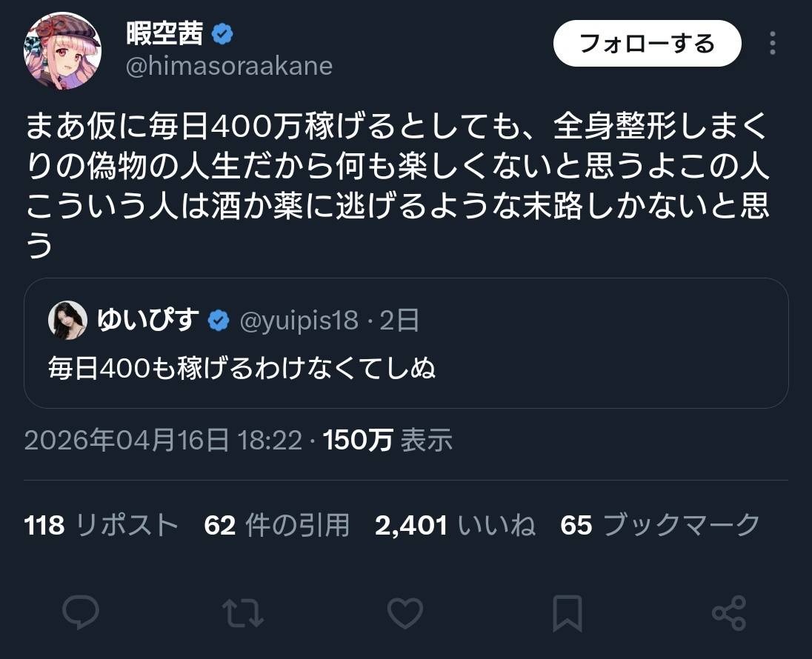Click the ゆいぴす name in quoted post
The height and width of the screenshot is (659, 812).
click(149, 321)
